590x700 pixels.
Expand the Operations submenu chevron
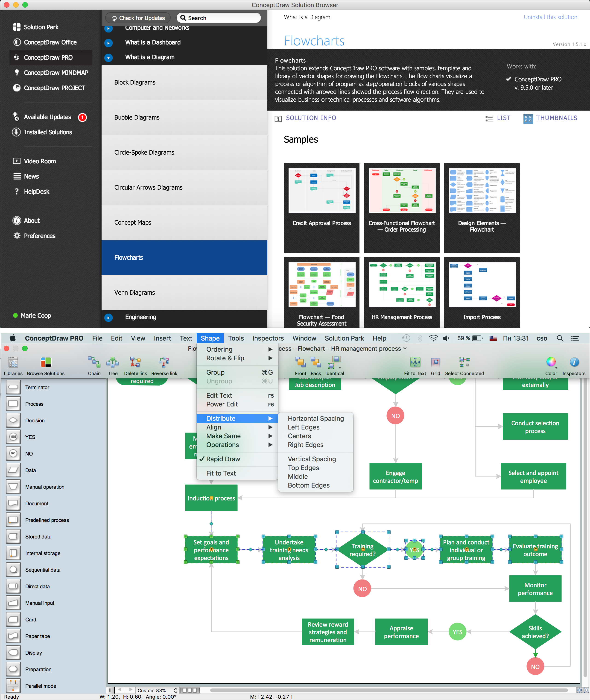[270, 445]
